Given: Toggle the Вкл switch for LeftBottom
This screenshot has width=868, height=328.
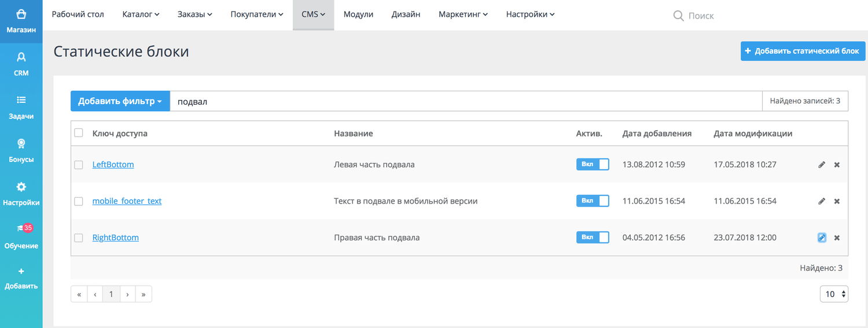Looking at the screenshot, I should (x=593, y=164).
